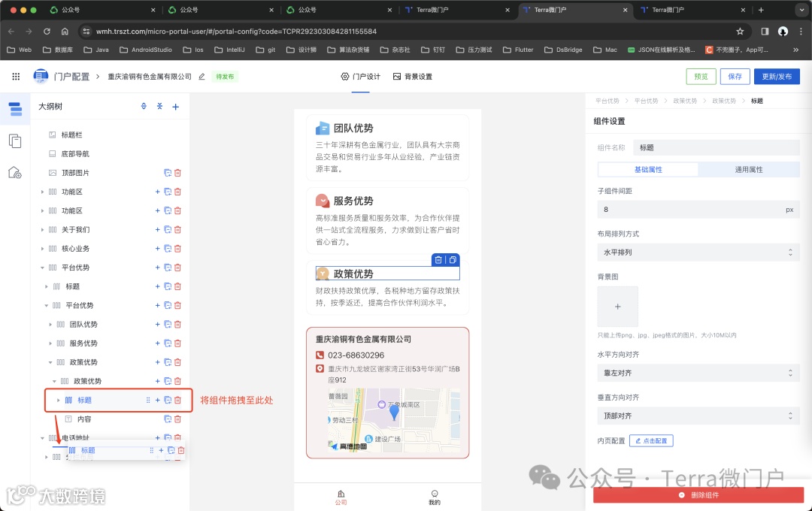Image resolution: width=812 pixels, height=511 pixels.
Task: Open the file settings icon in left sidebar
Action: [15, 172]
